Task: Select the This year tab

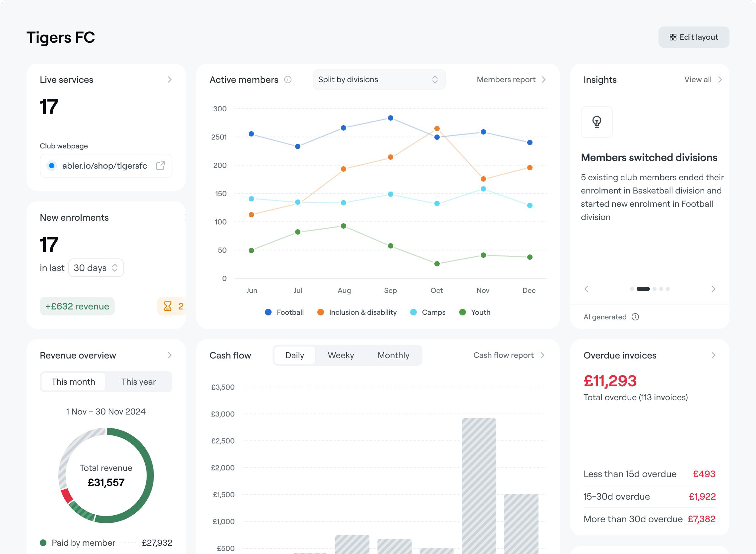Action: [x=138, y=382]
